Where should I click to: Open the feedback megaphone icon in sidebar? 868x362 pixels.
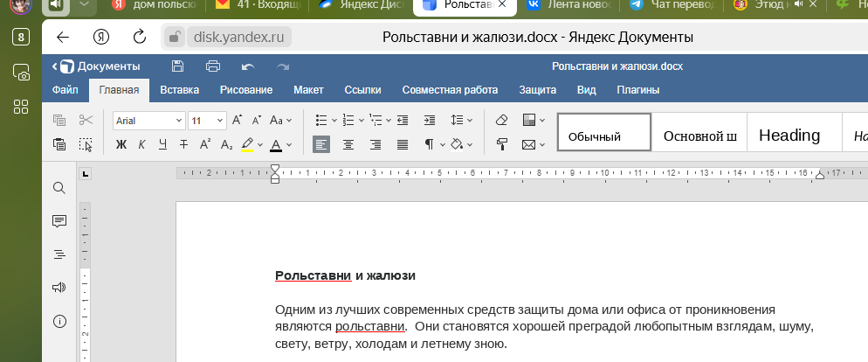point(59,288)
